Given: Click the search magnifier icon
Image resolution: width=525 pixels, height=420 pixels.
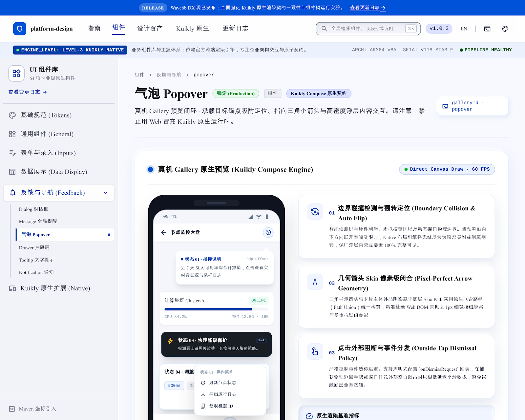Looking at the screenshot, I should pos(324,29).
